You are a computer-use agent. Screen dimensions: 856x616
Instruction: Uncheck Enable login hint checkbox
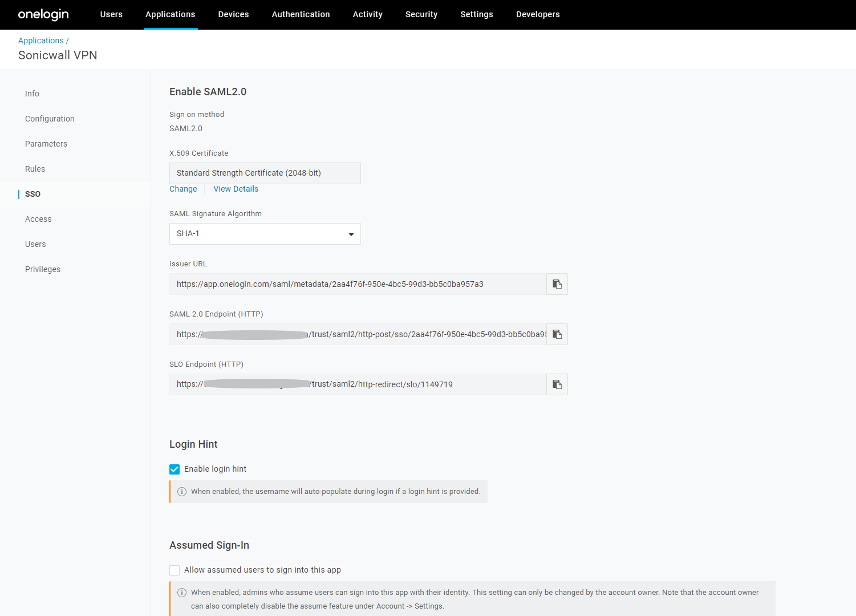coord(175,469)
